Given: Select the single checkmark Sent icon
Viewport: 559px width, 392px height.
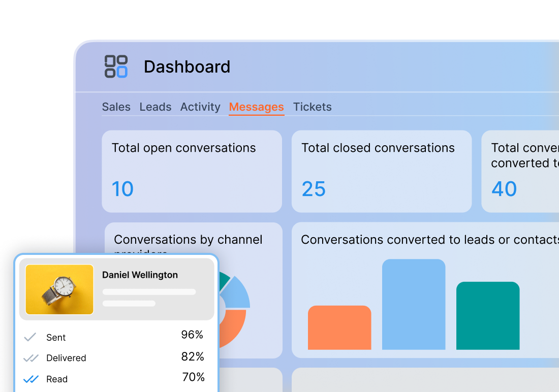Looking at the screenshot, I should coord(30,337).
